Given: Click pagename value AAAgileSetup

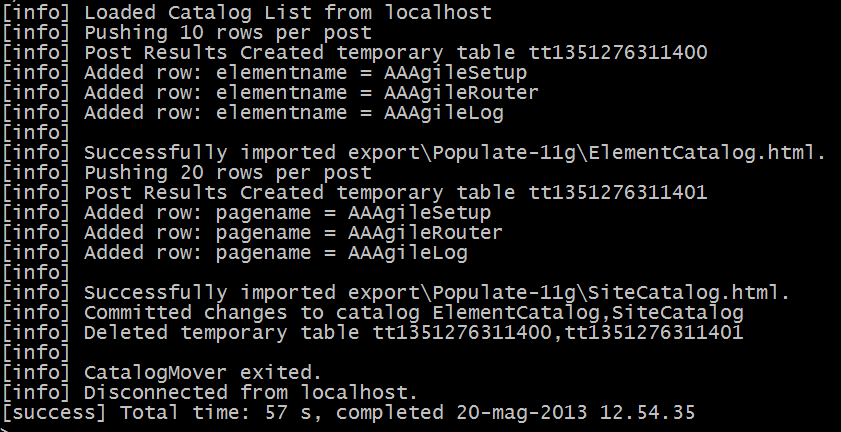Looking at the screenshot, I should pos(419,213).
